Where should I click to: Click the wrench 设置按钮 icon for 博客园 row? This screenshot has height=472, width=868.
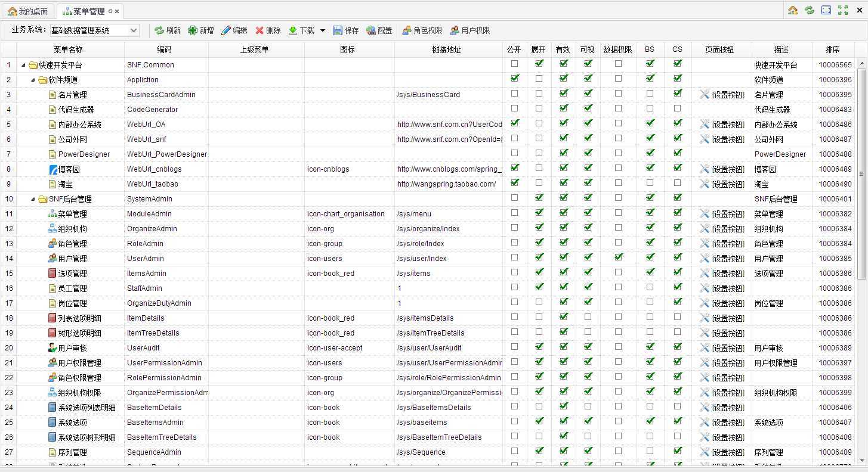click(705, 169)
